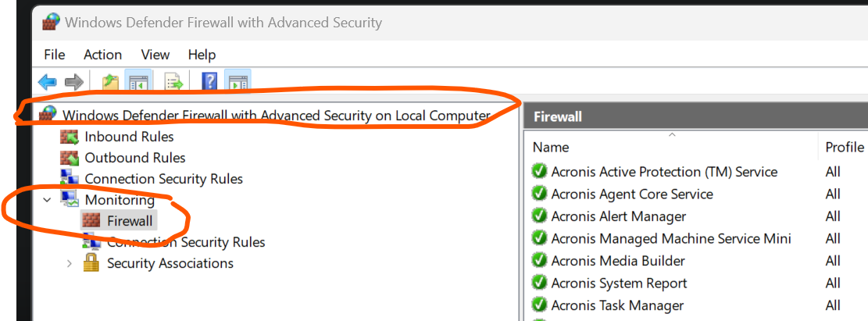Select the Firewall node under Monitoring
The image size is (868, 321).
pos(130,221)
